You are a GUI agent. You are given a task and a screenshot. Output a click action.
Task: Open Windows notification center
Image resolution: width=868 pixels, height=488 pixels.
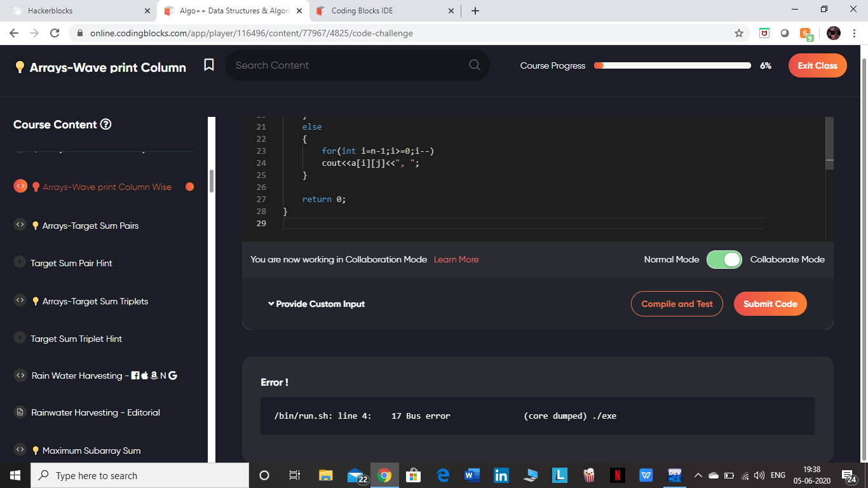point(849,475)
